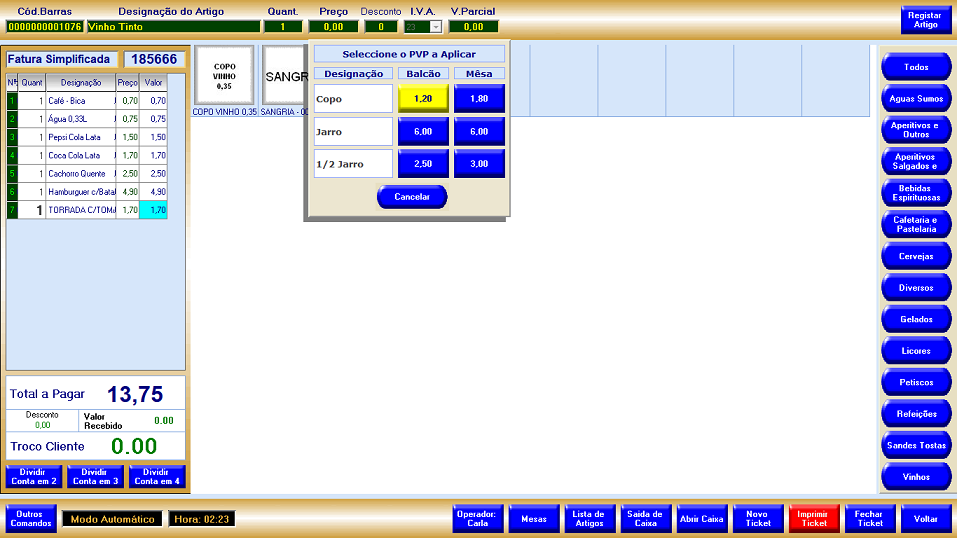Choose the Copo Mesa price 1,80
The height and width of the screenshot is (538, 957).
[479, 99]
